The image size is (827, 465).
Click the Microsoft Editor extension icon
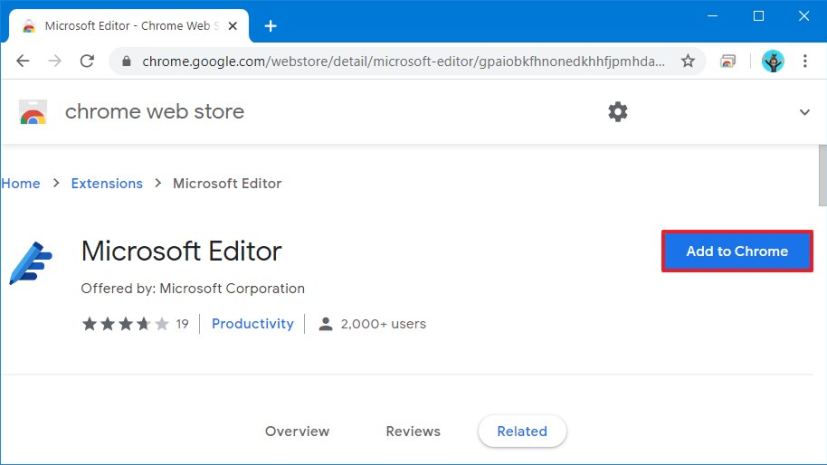31,263
